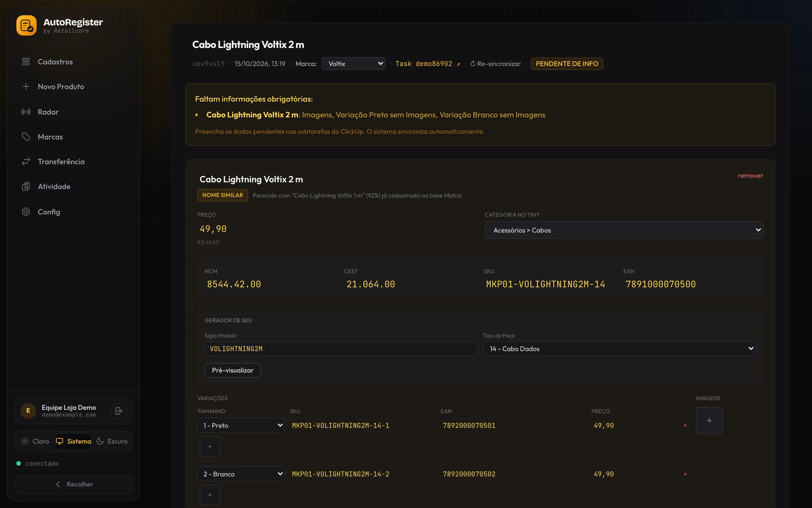The height and width of the screenshot is (508, 812).
Task: Click the PENDENTE DE INFO status badge
Action: point(567,64)
